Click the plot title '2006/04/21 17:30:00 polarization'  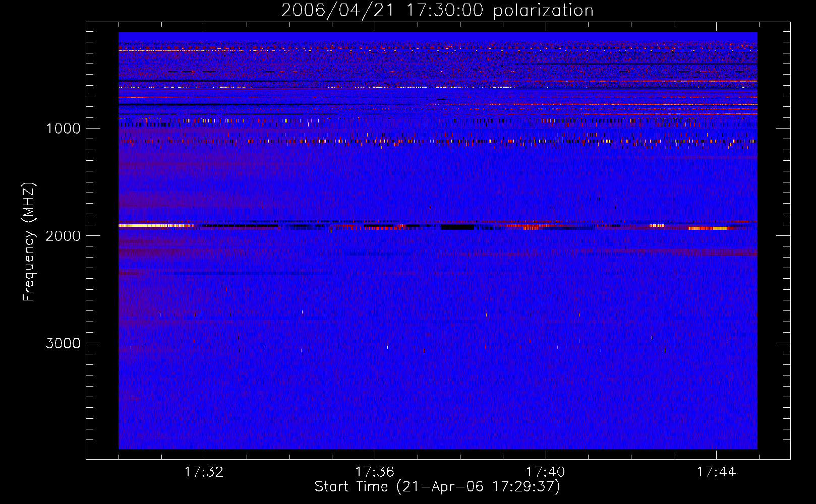tap(437, 11)
